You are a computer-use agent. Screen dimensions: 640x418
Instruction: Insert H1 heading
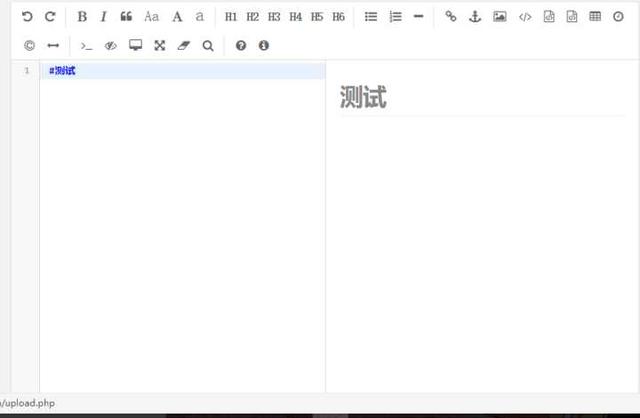[231, 17]
